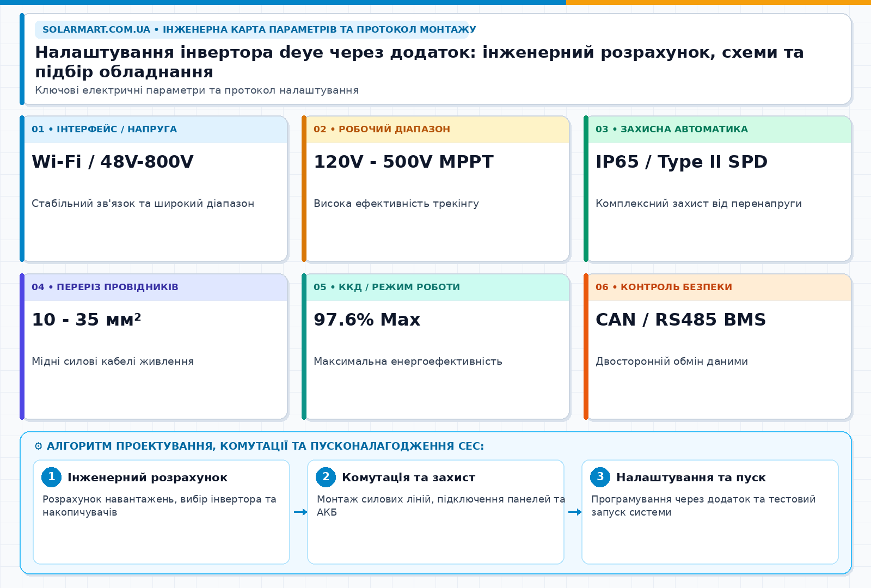Click the step title 'Інженерний розрахунок'

pyautogui.click(x=148, y=477)
